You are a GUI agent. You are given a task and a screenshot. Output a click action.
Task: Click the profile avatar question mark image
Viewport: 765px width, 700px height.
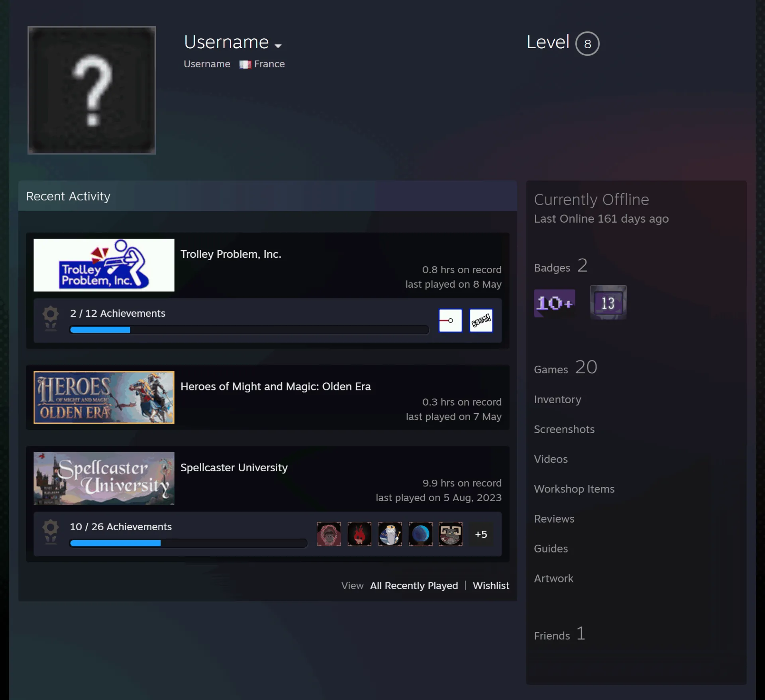(x=92, y=90)
